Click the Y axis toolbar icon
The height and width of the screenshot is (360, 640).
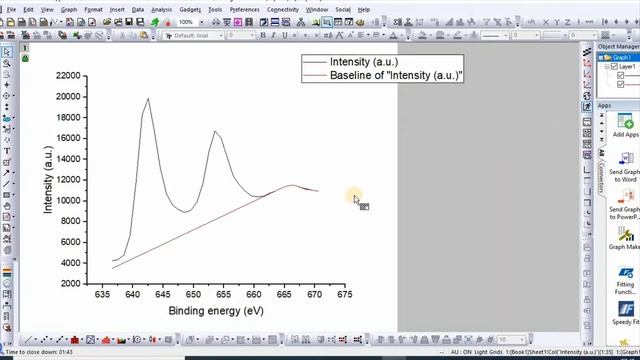tap(557, 22)
